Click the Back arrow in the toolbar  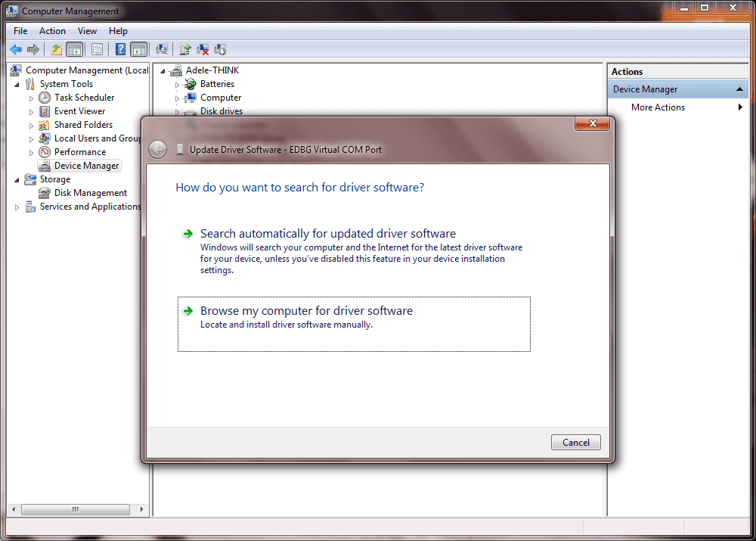pos(15,50)
